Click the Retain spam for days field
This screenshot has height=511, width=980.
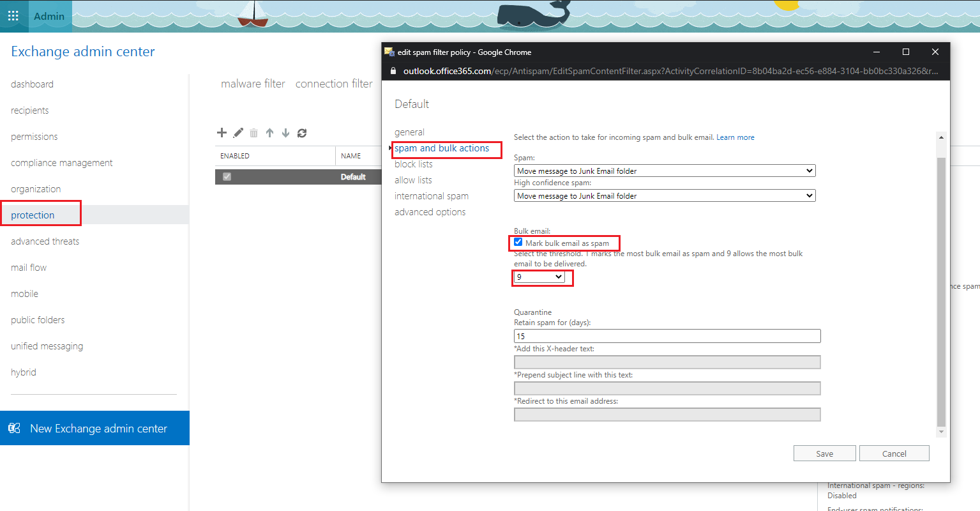(x=667, y=336)
